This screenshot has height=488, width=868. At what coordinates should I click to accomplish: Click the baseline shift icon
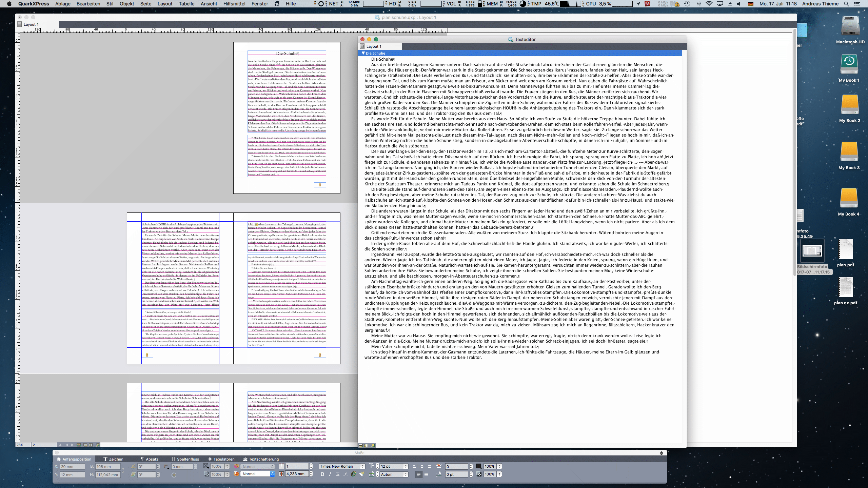coord(439,474)
